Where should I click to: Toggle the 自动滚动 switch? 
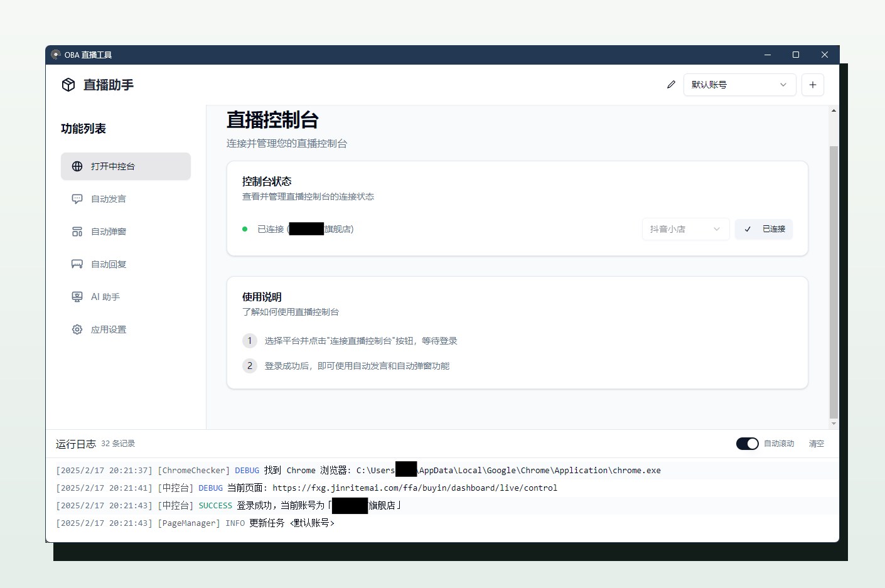point(748,444)
